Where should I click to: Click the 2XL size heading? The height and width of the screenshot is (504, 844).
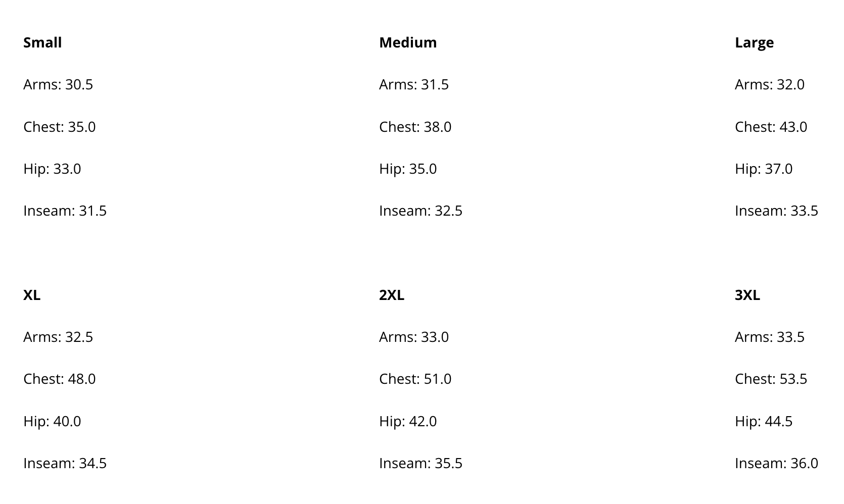tap(392, 295)
